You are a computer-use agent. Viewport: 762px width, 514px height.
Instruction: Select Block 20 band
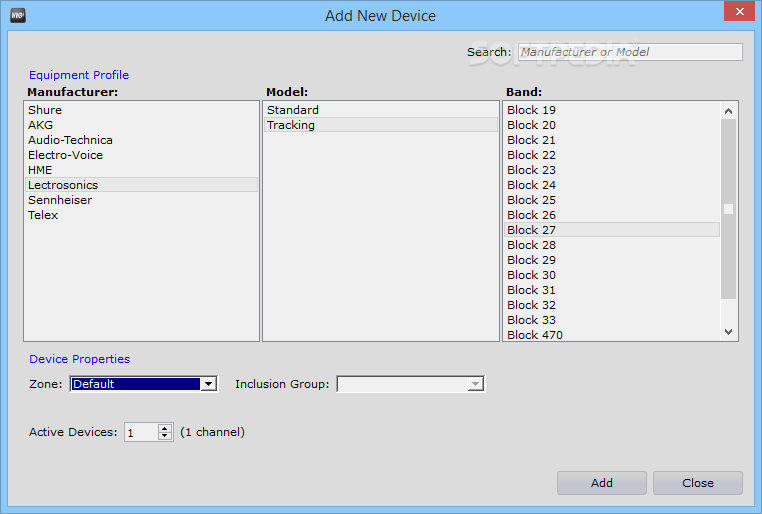[612, 125]
